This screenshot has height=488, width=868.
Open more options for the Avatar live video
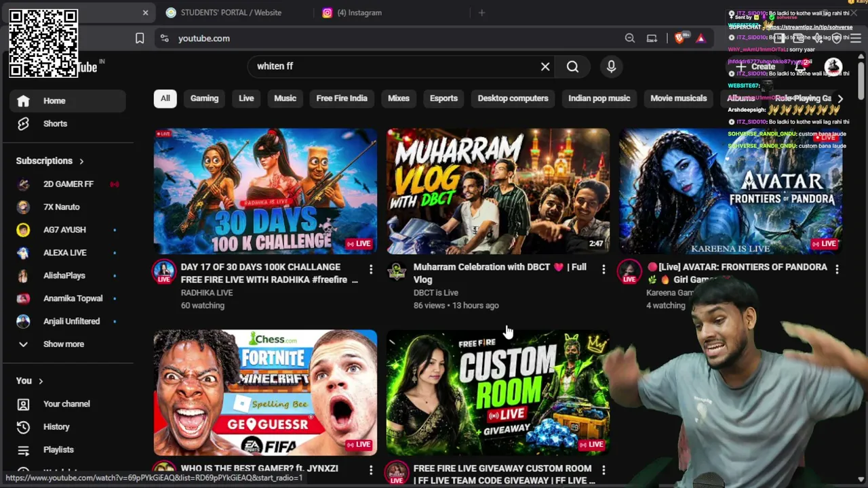[x=837, y=270]
